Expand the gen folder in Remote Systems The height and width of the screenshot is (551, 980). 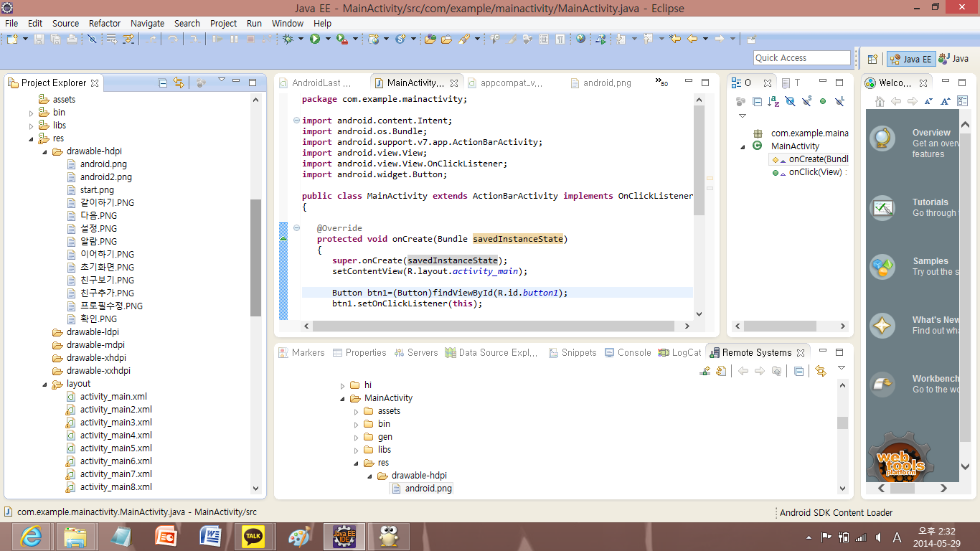356,437
